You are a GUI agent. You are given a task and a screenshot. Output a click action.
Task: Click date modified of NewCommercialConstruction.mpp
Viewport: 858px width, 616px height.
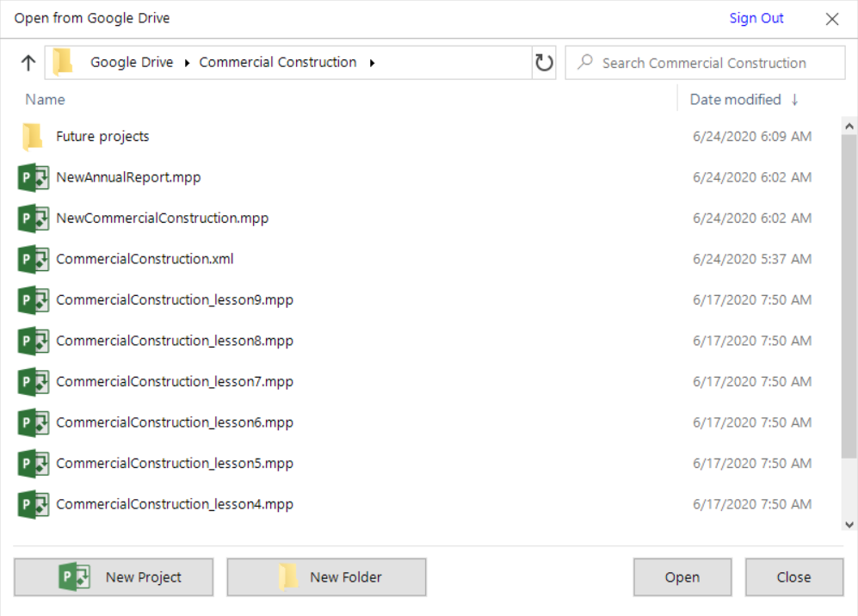pyautogui.click(x=752, y=219)
